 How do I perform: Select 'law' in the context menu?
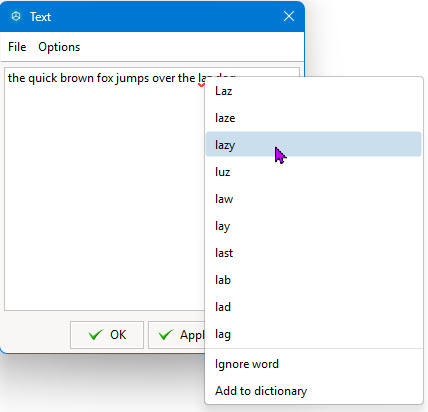click(x=313, y=199)
